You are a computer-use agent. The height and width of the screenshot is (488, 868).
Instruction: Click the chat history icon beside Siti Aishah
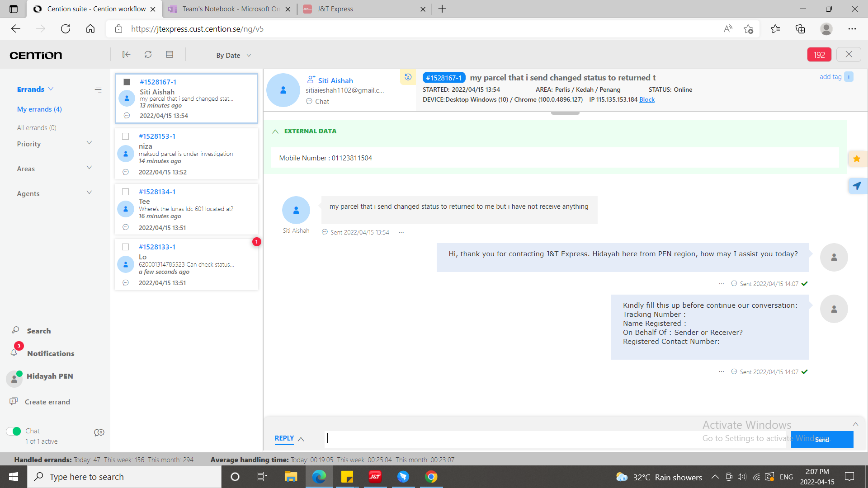408,77
